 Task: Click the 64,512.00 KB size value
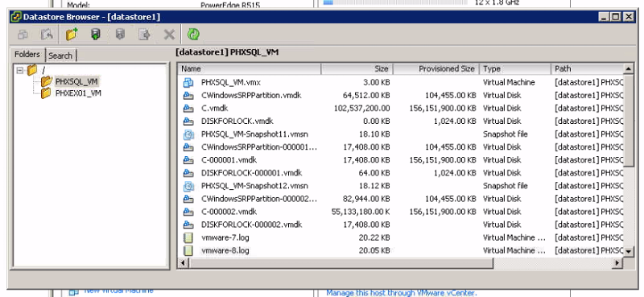pyautogui.click(x=366, y=96)
